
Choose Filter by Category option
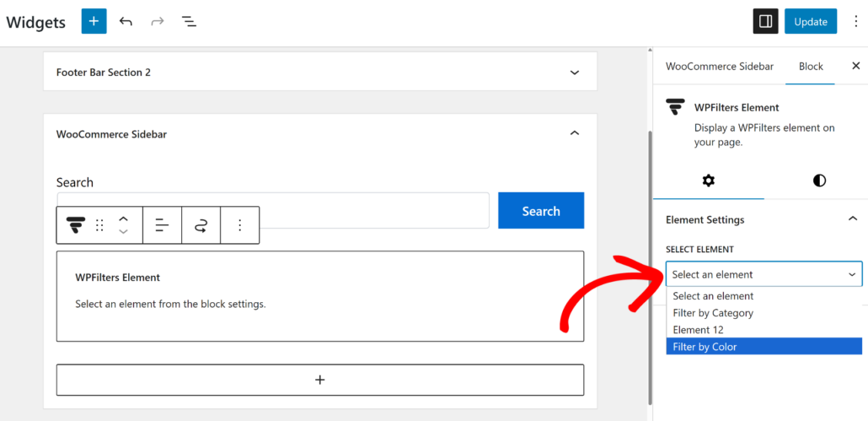pyautogui.click(x=764, y=313)
